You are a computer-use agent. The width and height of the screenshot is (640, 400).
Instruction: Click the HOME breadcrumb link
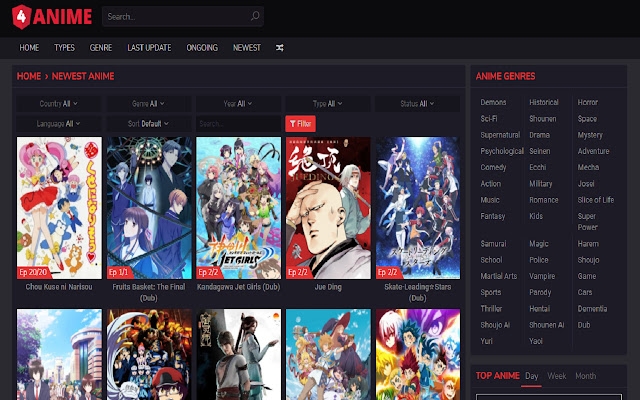[x=28, y=76]
